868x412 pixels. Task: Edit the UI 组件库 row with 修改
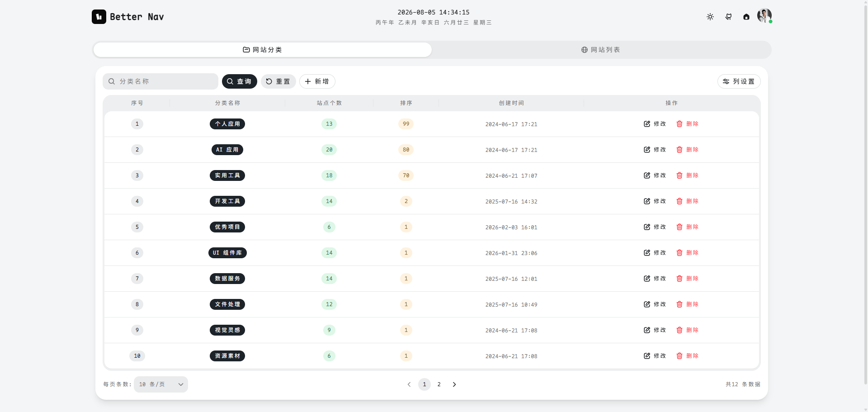point(655,253)
